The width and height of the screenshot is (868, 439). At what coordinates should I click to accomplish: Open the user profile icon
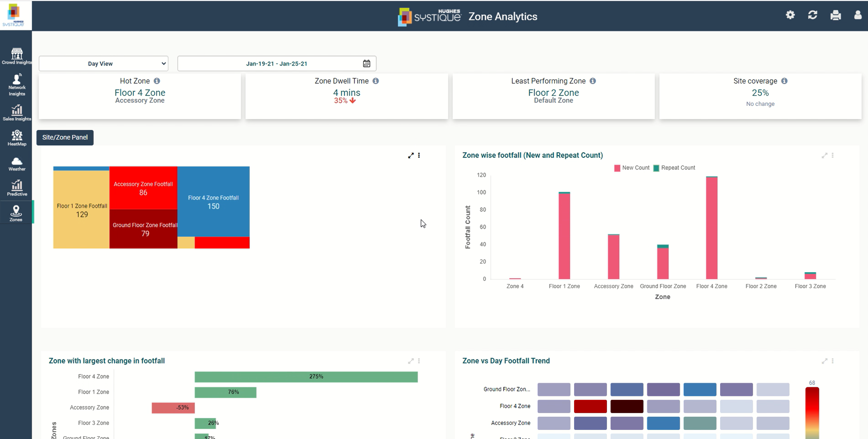click(858, 15)
